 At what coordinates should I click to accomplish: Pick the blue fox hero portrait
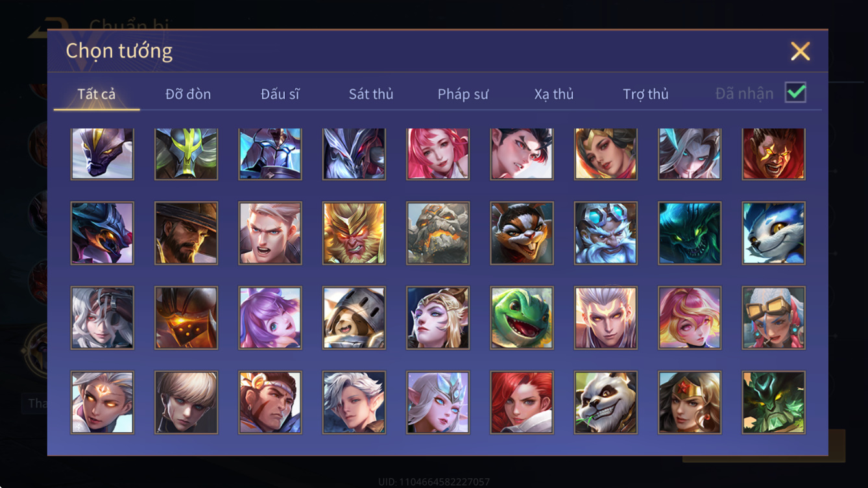coord(774,233)
